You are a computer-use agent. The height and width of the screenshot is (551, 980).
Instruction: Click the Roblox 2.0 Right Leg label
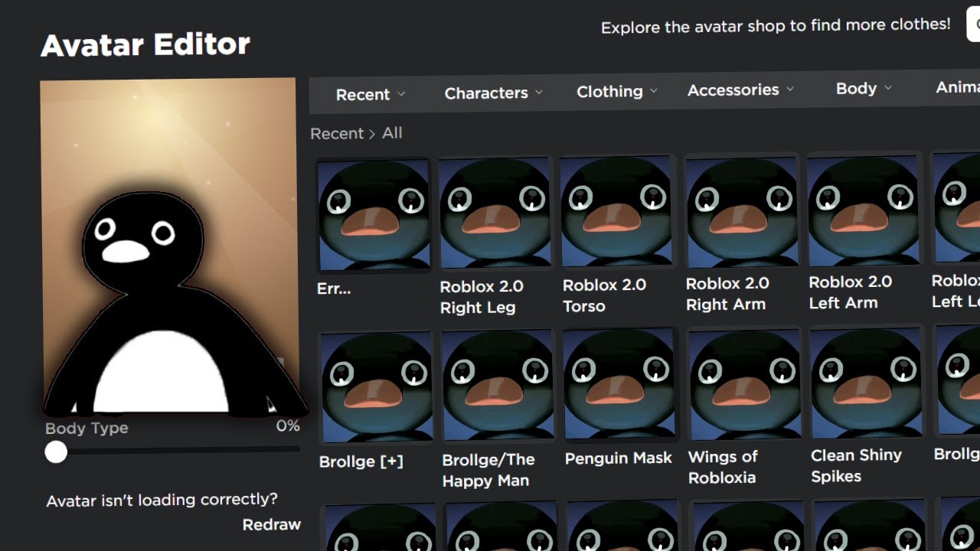pos(482,297)
